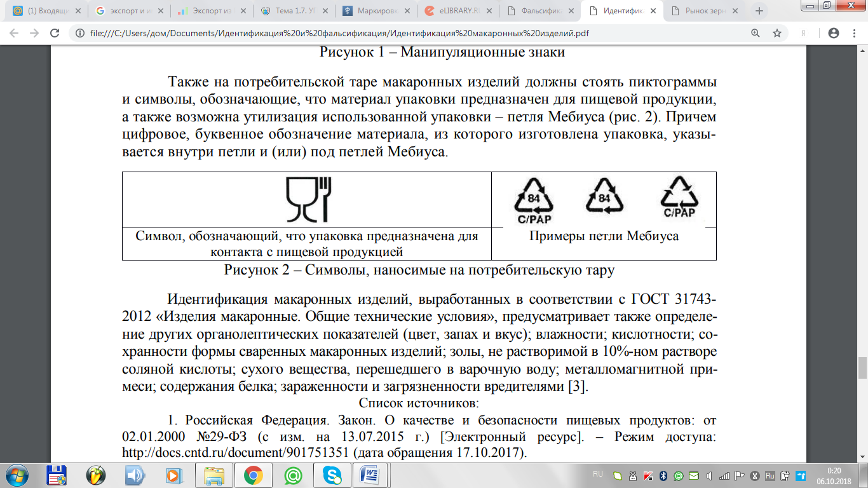Viewport: 868px width, 488px height.
Task: Open Windows Media Player from taskbar
Action: 173,475
